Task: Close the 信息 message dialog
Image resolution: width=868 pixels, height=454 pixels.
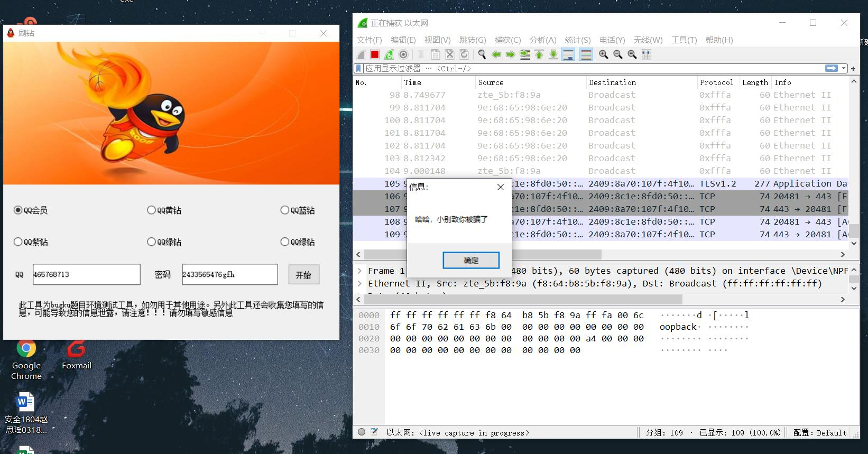Action: point(500,187)
